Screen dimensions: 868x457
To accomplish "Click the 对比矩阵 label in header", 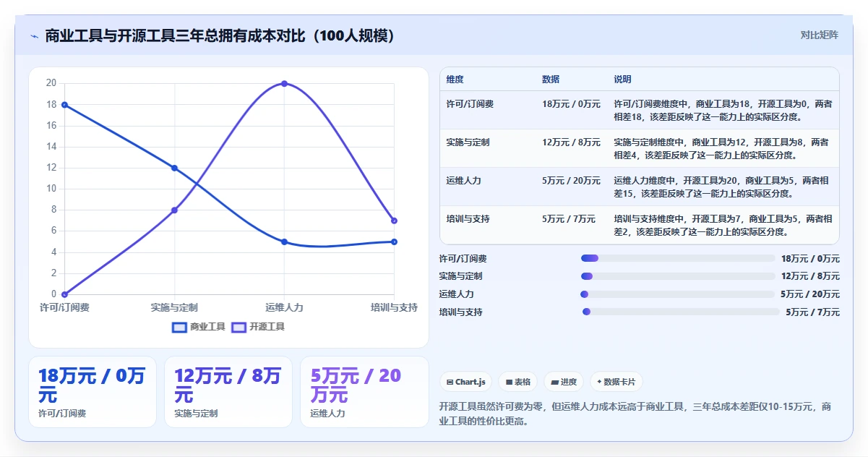I will tap(820, 35).
